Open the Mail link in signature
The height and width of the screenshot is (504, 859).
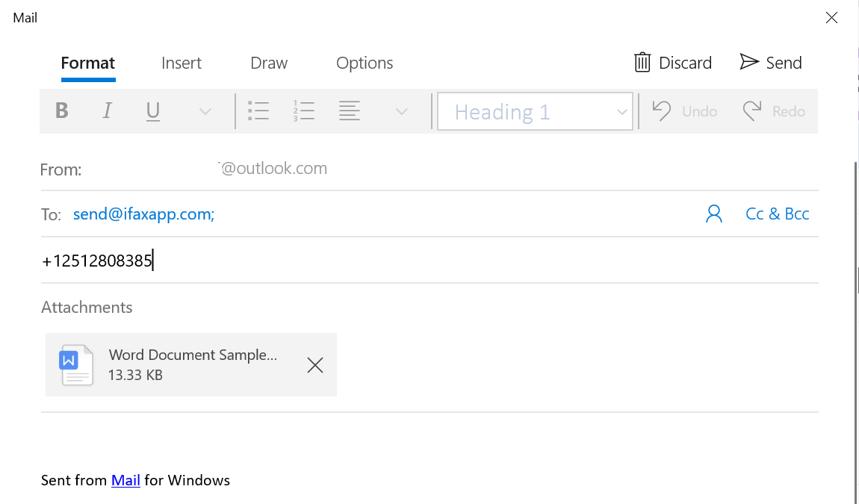coord(125,480)
